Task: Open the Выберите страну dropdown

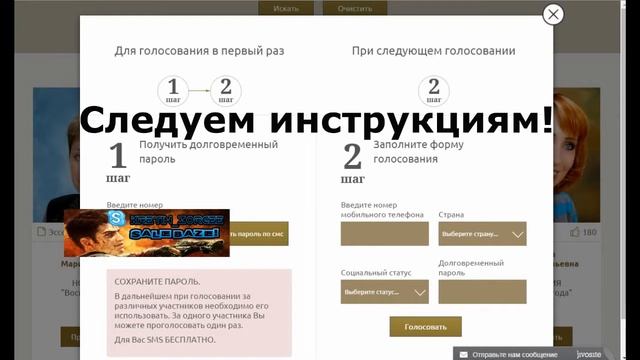Action: pos(482,234)
